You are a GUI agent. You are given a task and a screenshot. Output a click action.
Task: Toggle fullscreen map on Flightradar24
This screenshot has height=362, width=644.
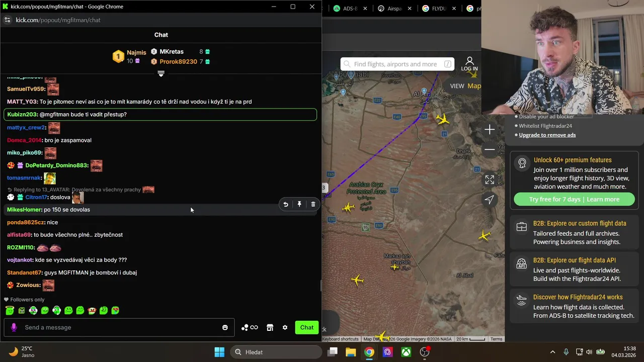point(490,179)
